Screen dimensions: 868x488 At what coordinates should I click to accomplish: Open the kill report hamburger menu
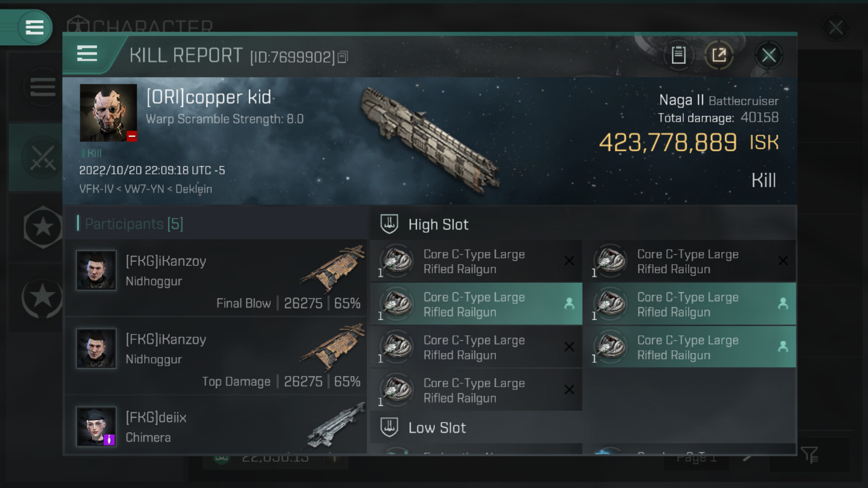87,54
